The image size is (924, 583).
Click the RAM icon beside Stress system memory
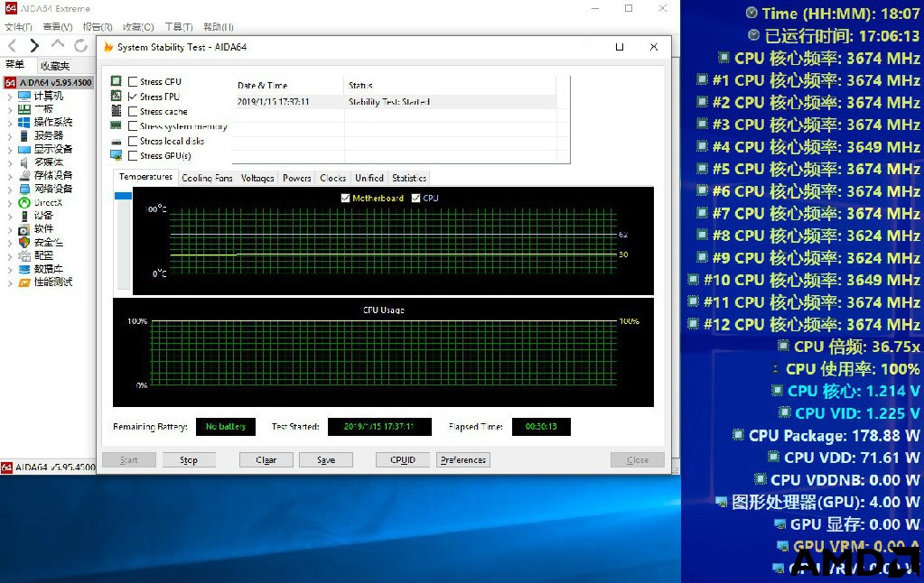point(117,125)
